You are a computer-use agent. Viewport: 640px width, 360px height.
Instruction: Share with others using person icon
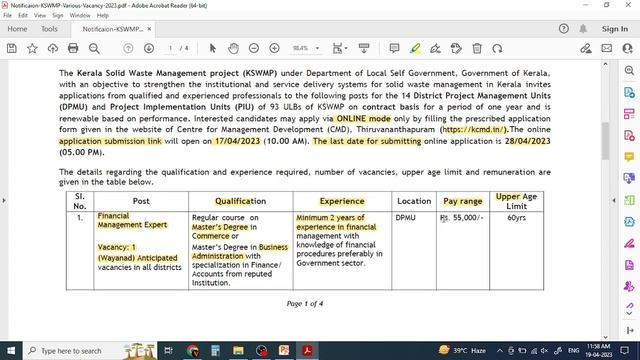(627, 49)
